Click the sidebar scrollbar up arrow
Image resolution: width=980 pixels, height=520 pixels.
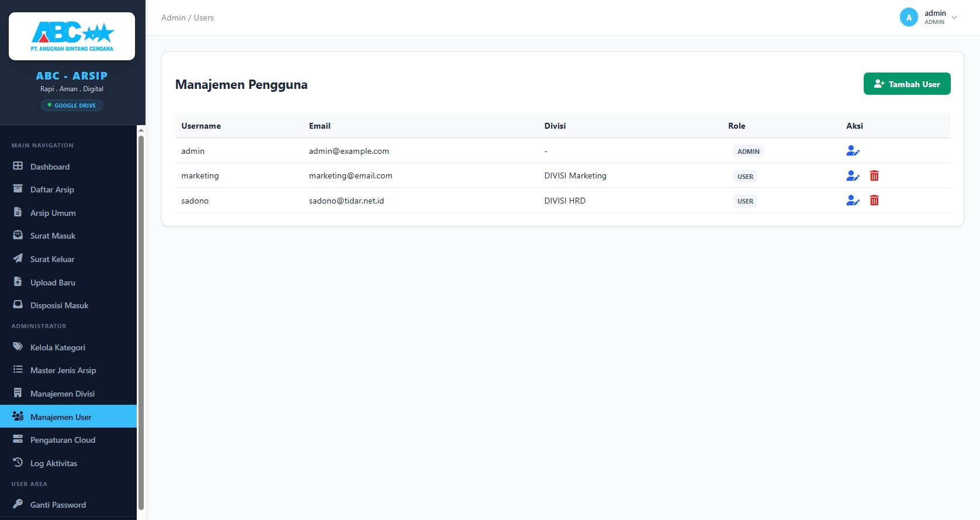(141, 130)
